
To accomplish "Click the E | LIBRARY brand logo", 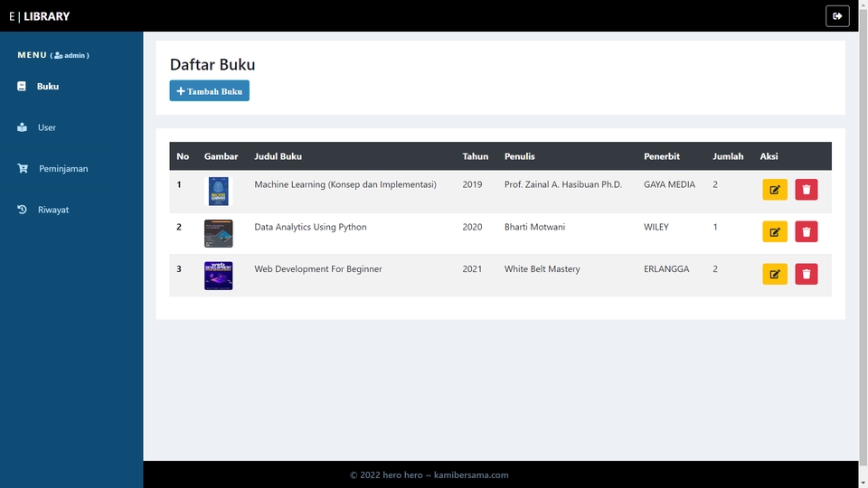I will click(x=39, y=16).
